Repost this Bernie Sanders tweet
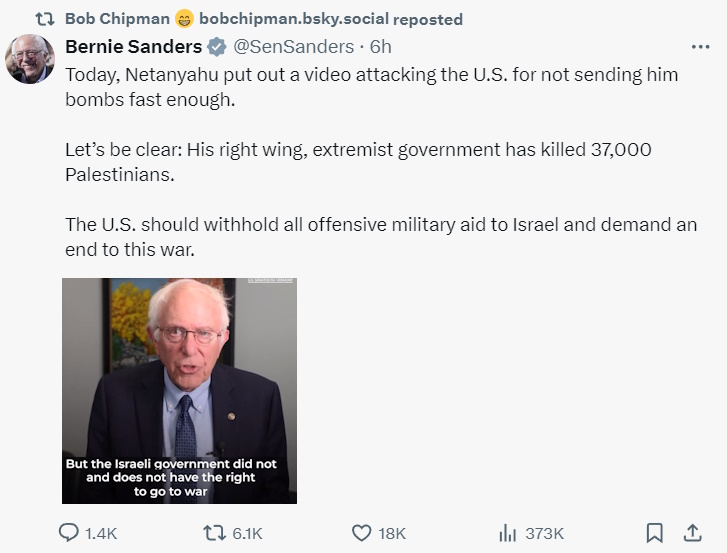The image size is (727, 553). pyautogui.click(x=214, y=532)
